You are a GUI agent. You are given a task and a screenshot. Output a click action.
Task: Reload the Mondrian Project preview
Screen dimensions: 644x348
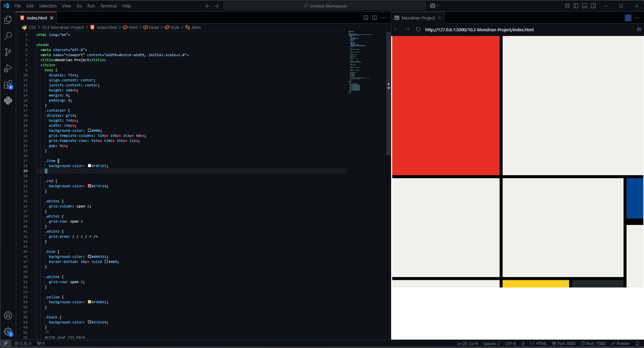tap(418, 29)
